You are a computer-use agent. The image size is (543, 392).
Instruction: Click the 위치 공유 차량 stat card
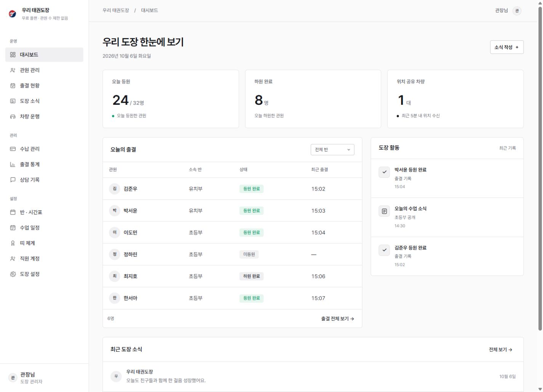coord(455,99)
